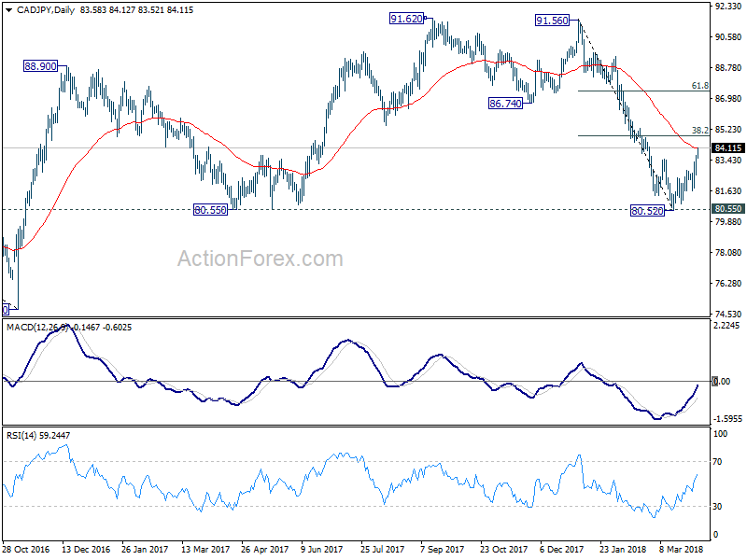Viewport: 747px width, 560px height.
Task: Select the 76.280 price axis label
Action: click(728, 284)
